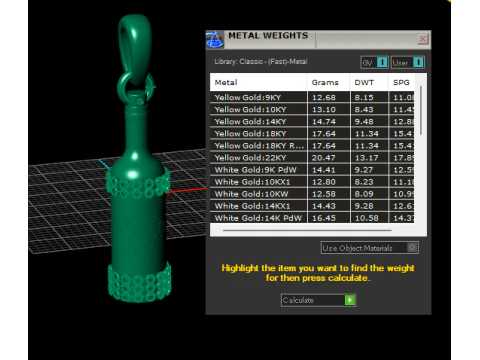
Task: Click the 9.28 DWT value
Action: [364, 206]
